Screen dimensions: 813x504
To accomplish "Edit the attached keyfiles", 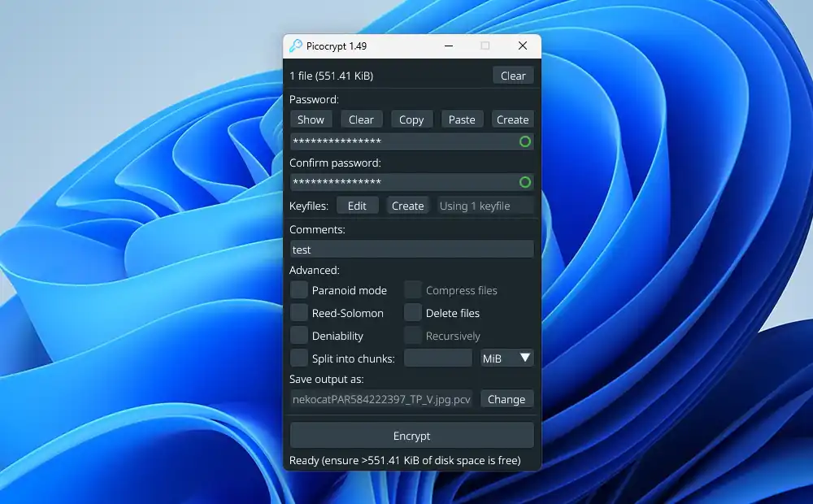I will pos(357,205).
